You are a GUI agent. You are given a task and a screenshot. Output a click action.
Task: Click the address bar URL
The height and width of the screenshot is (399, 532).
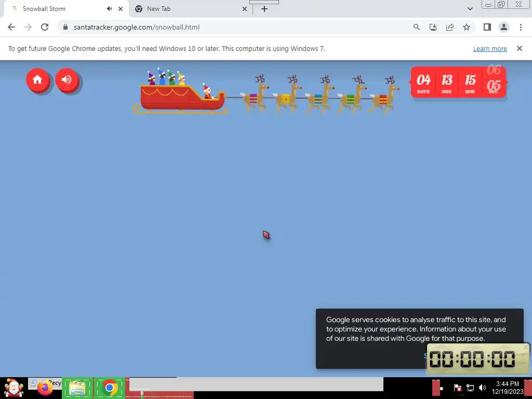click(137, 27)
